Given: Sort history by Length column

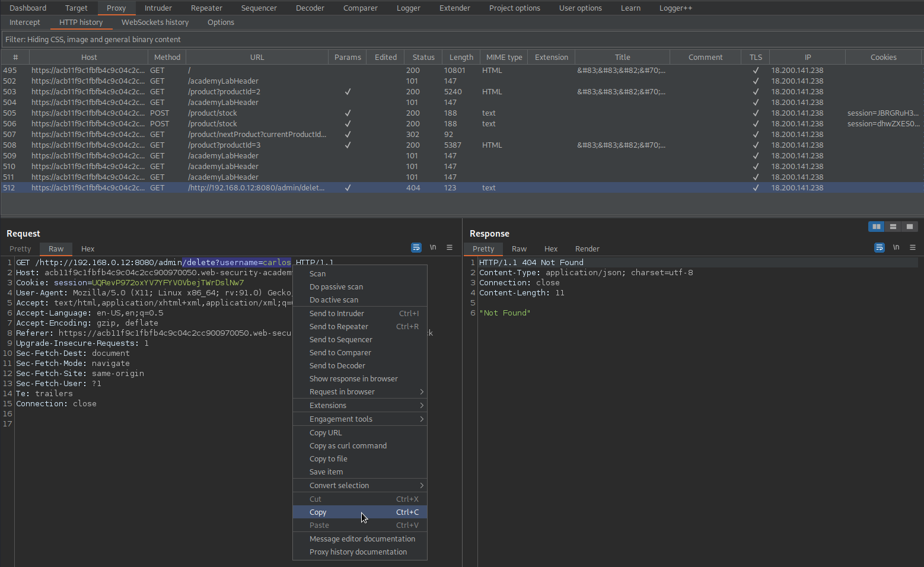Looking at the screenshot, I should (x=461, y=57).
